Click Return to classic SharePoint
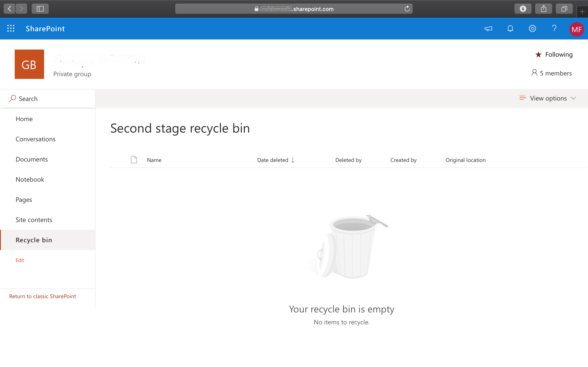The image size is (588, 367). (x=42, y=296)
